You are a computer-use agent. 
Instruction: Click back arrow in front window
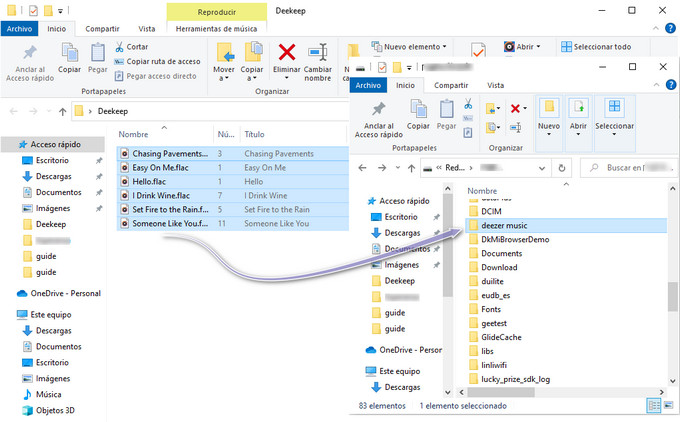pyautogui.click(x=363, y=167)
